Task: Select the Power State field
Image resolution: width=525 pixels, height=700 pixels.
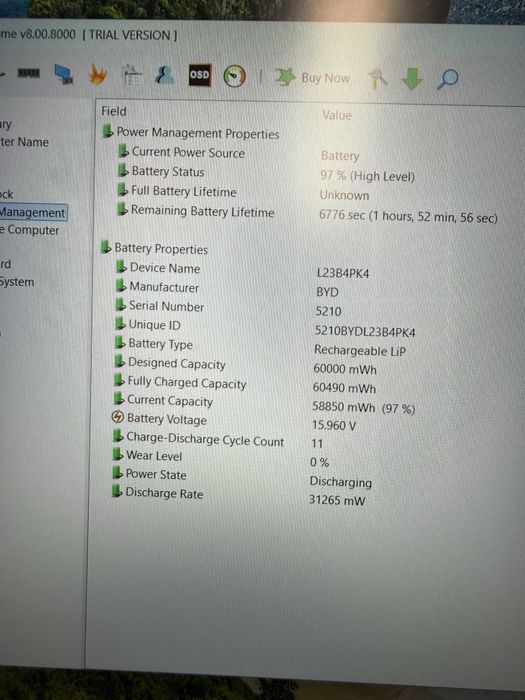Action: tap(156, 474)
